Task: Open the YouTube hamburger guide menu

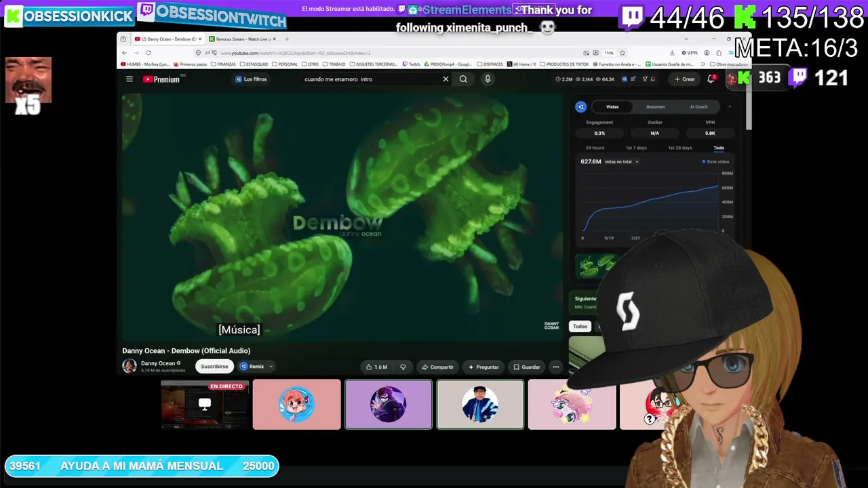Action: coord(130,79)
